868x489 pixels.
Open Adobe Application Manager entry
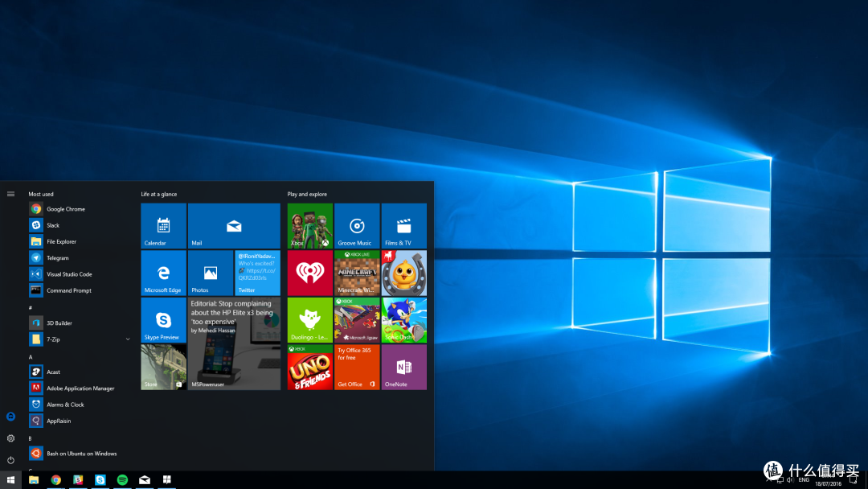pyautogui.click(x=80, y=388)
